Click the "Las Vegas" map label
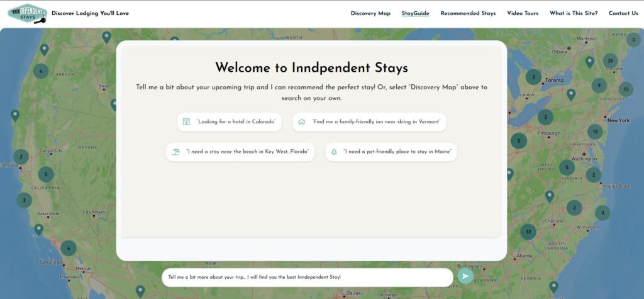Screen dimensions: 644x299 pos(94,212)
